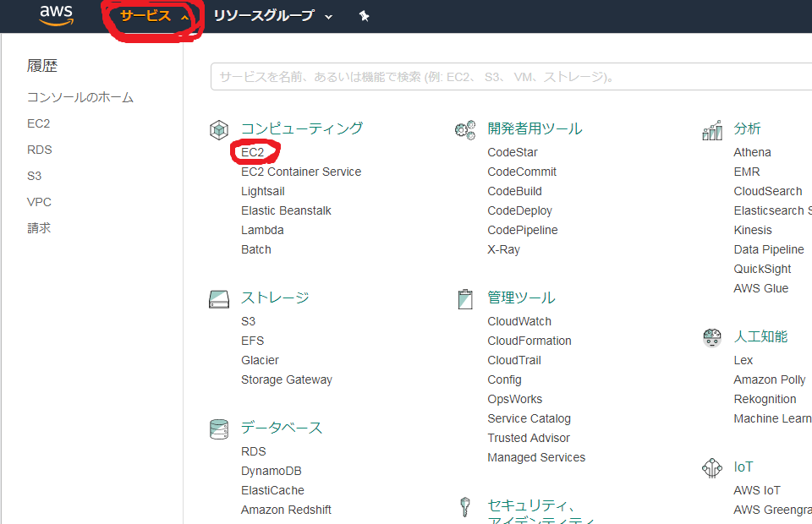Collapse the サービス dropdown menu

(x=153, y=16)
